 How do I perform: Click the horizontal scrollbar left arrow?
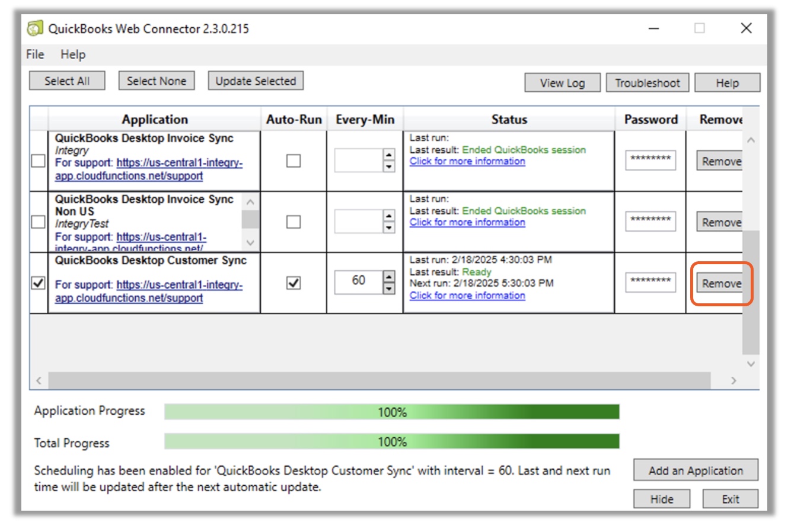coord(39,380)
